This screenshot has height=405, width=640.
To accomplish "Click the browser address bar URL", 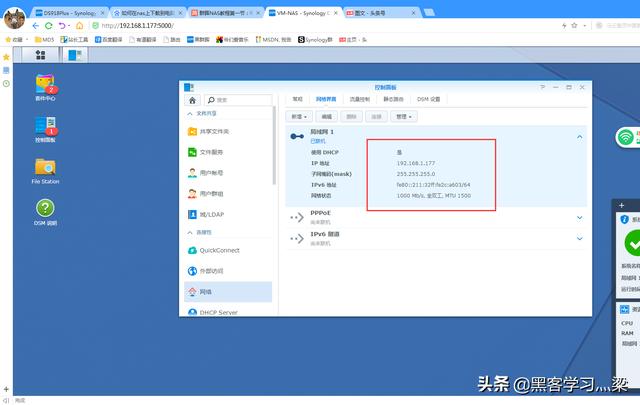I will 138,26.
